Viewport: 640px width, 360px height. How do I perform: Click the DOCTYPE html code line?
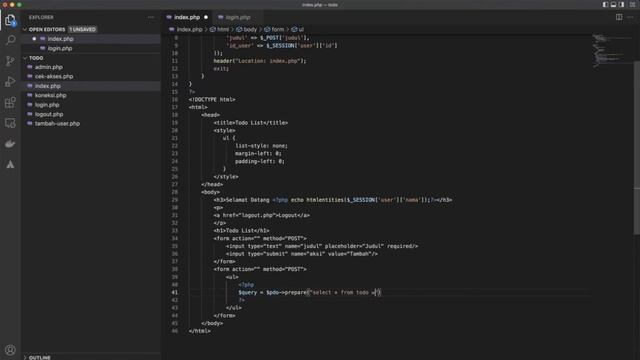click(x=212, y=99)
